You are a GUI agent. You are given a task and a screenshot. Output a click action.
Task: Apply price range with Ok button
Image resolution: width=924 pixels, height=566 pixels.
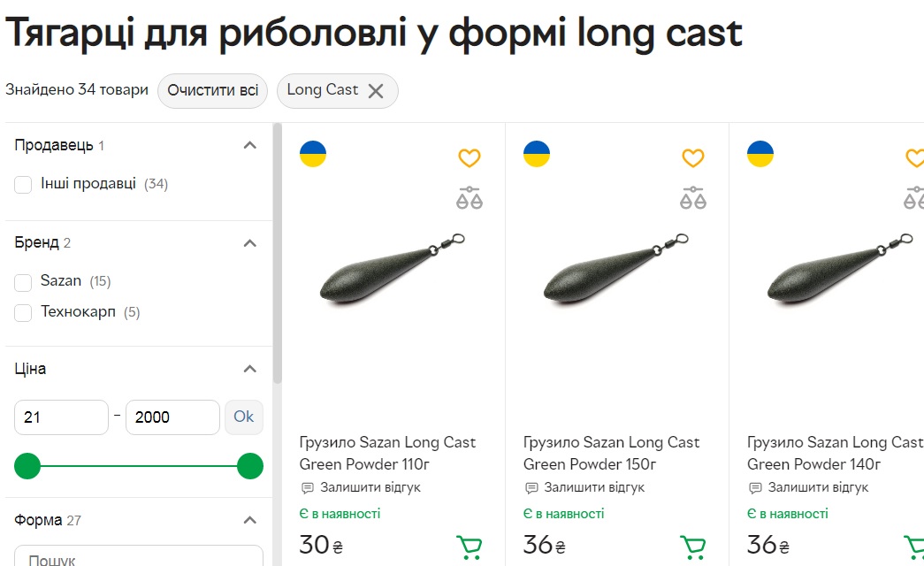[243, 417]
